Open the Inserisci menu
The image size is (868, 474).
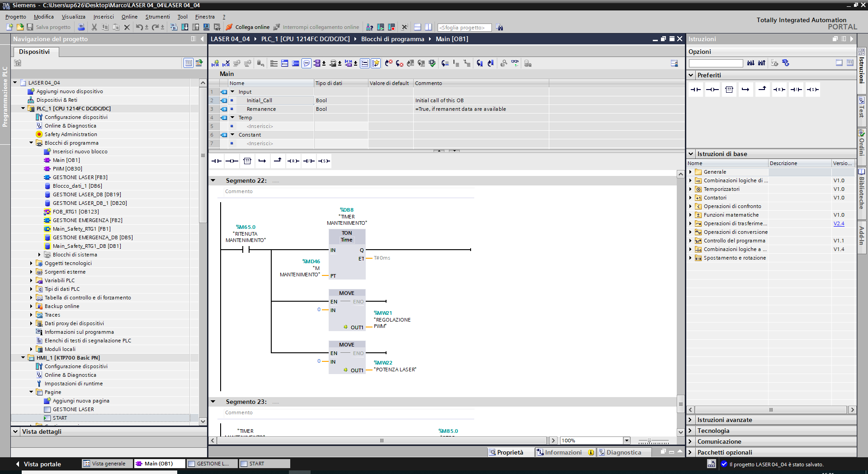104,17
